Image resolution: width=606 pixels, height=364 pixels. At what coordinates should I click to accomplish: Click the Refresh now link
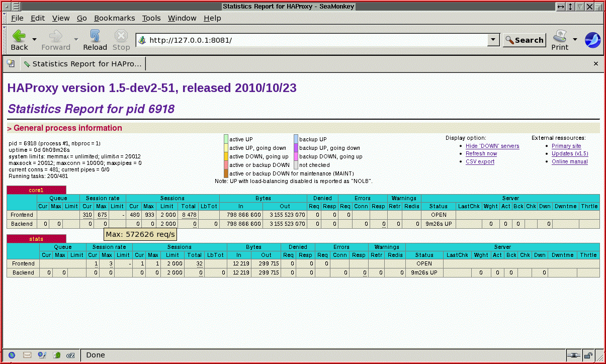coord(481,153)
